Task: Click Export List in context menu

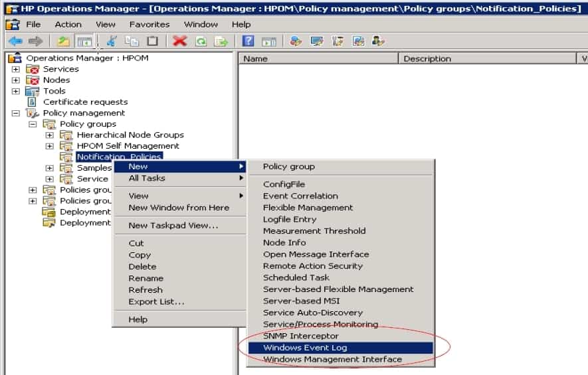Action: [180, 301]
